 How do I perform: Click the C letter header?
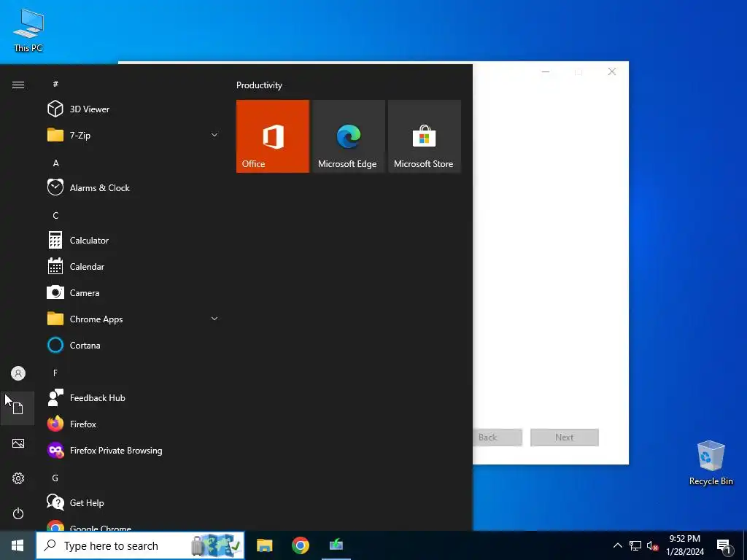point(55,215)
